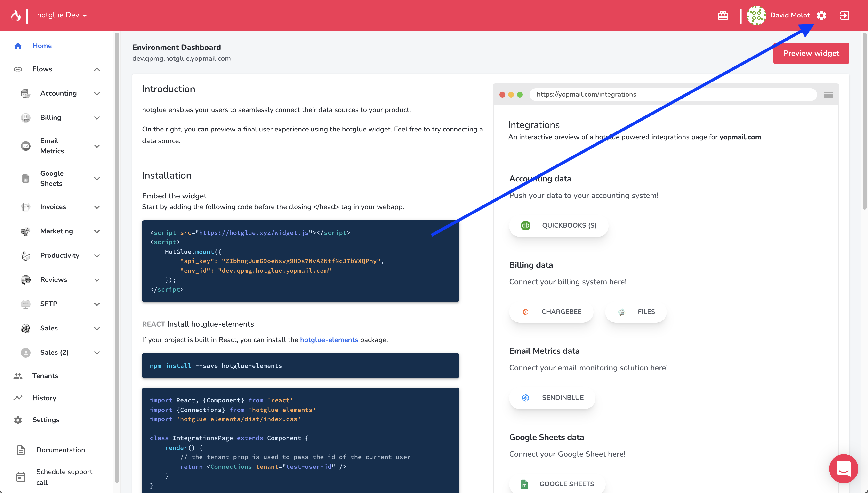
Task: Open account settings gear icon
Action: [821, 15]
